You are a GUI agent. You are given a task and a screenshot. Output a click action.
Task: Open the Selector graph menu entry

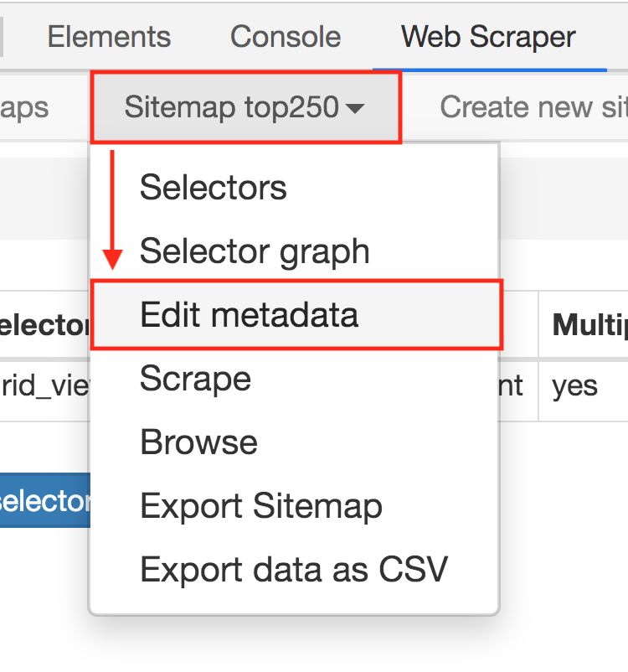[255, 251]
